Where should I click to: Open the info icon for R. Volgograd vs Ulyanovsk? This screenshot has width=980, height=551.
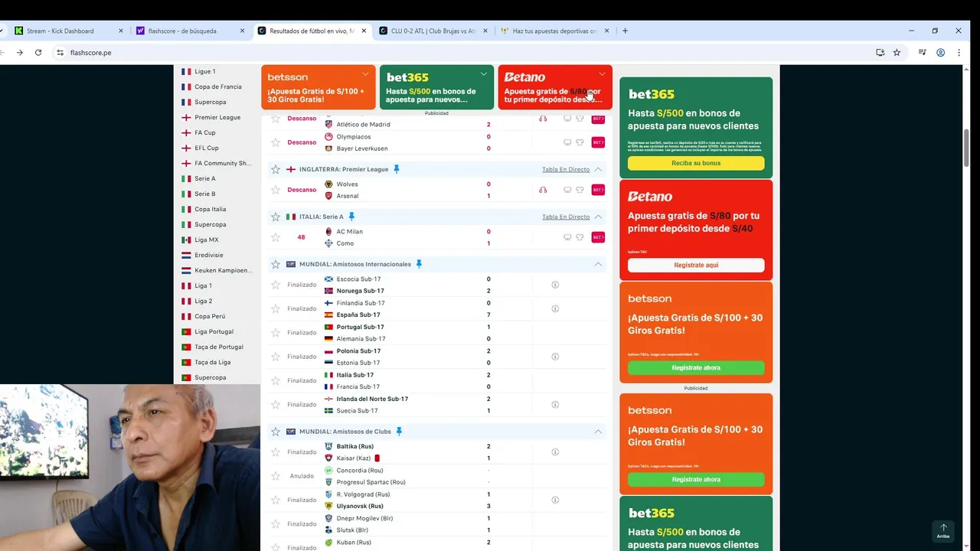click(555, 500)
